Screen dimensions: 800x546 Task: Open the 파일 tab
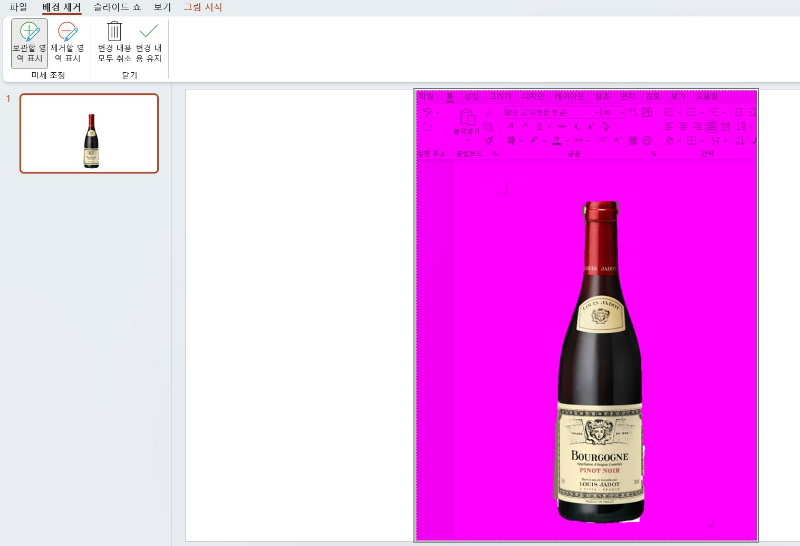click(x=18, y=7)
